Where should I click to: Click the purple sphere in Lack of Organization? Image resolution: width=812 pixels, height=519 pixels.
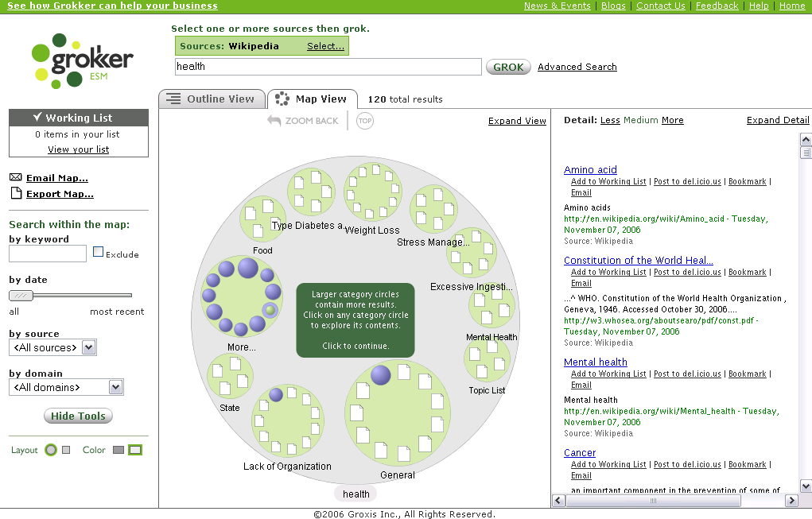(x=276, y=395)
